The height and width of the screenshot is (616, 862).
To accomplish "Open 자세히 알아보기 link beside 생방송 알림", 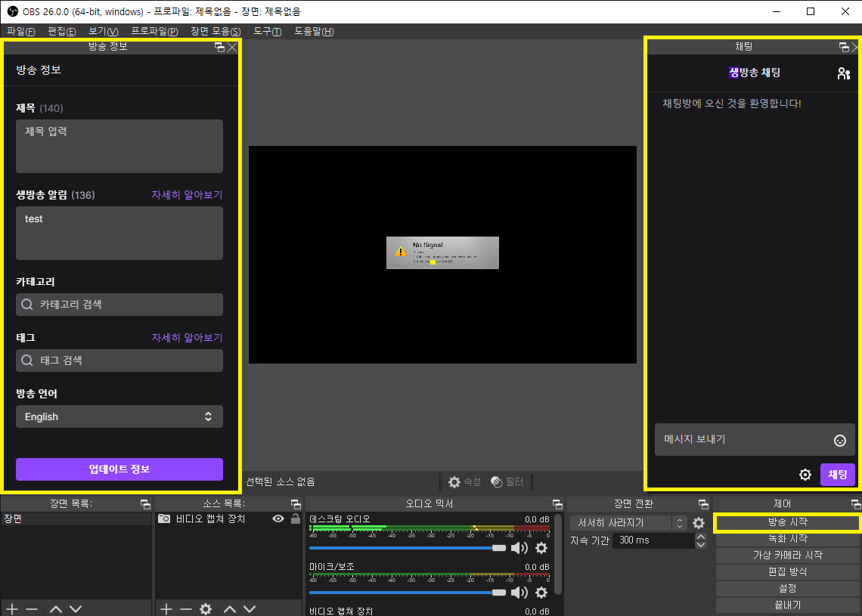I will click(x=187, y=194).
